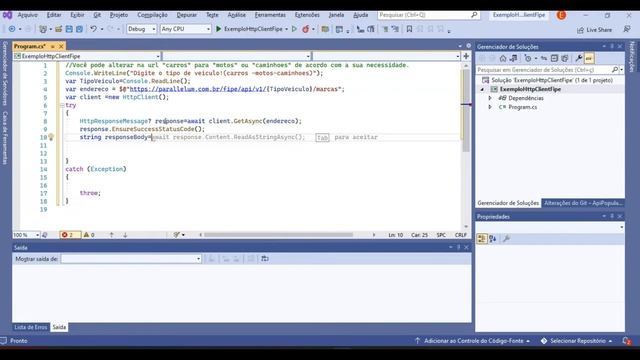This screenshot has width=640, height=360.
Task: Click the Pesquisar (Ctrl+Q) search box
Action: click(428, 15)
